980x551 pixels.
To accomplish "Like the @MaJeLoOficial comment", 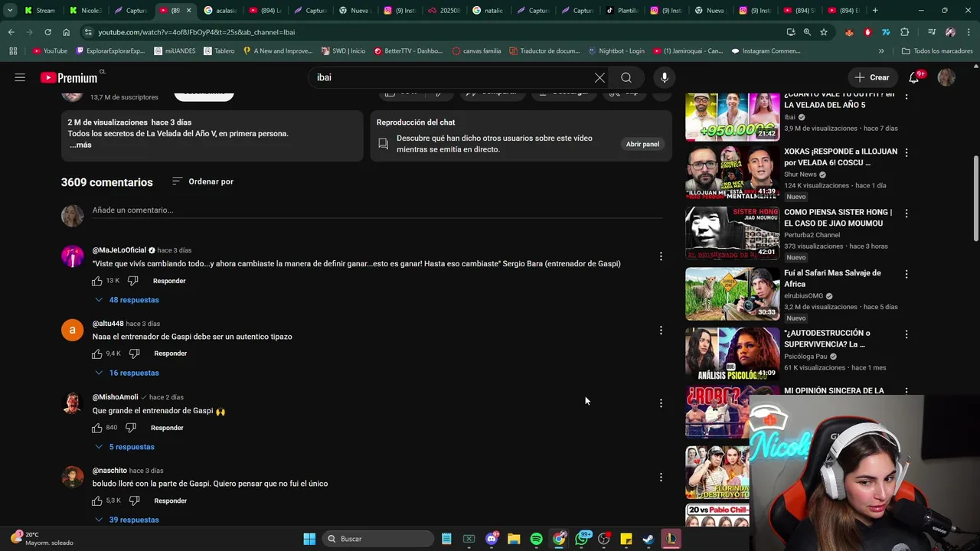I will [x=97, y=281].
